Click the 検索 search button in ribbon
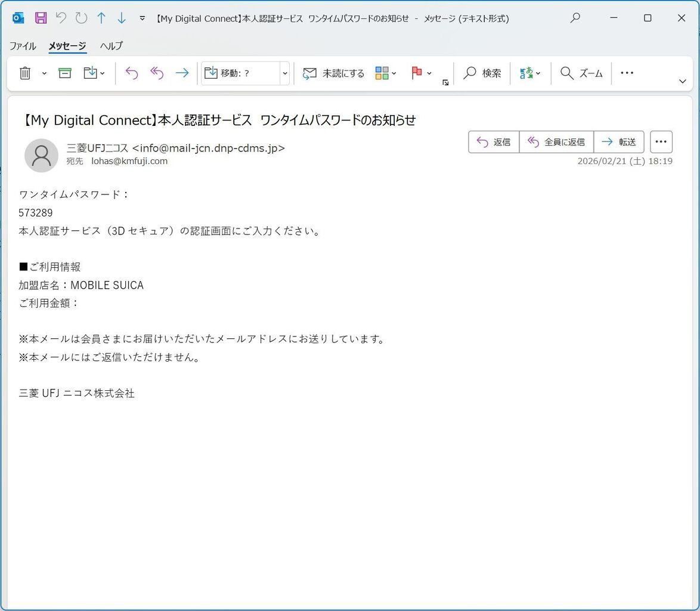Image resolution: width=700 pixels, height=611 pixels. pos(482,73)
